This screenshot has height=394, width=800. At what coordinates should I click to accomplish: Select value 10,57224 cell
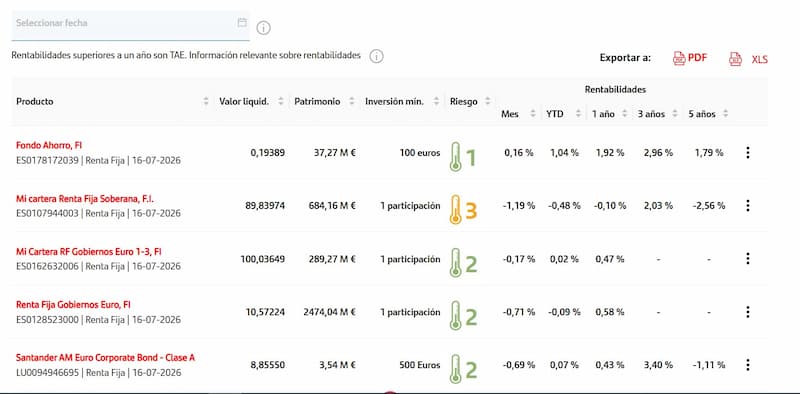pyautogui.click(x=265, y=312)
